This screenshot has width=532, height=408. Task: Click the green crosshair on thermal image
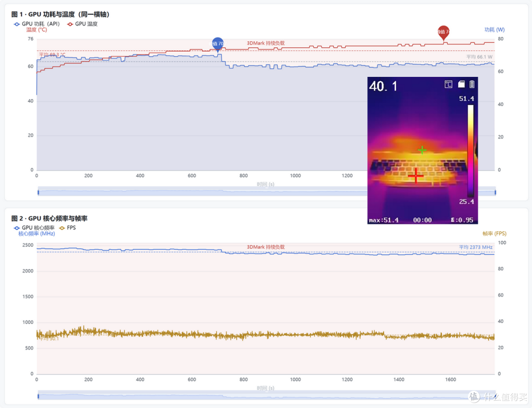pos(422,150)
